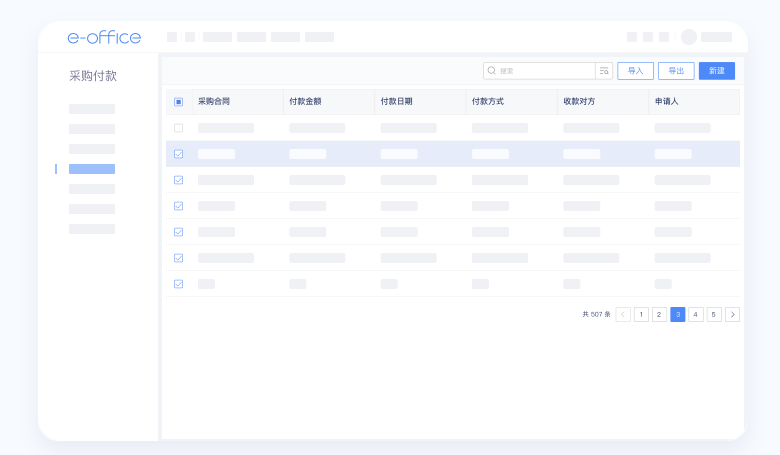Image resolution: width=780 pixels, height=455 pixels.
Task: Click the blue 新建 button
Action: point(717,71)
